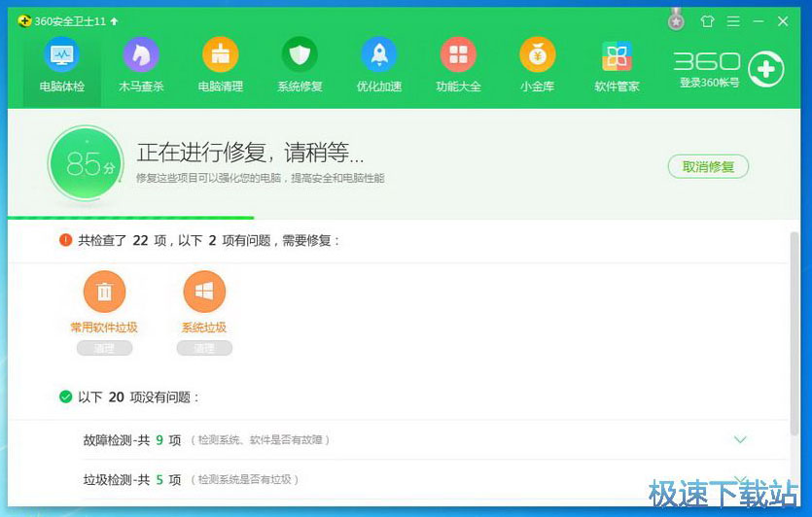Click the 系统垃圾 label
Viewport: 812px width, 517px height.
(x=204, y=327)
